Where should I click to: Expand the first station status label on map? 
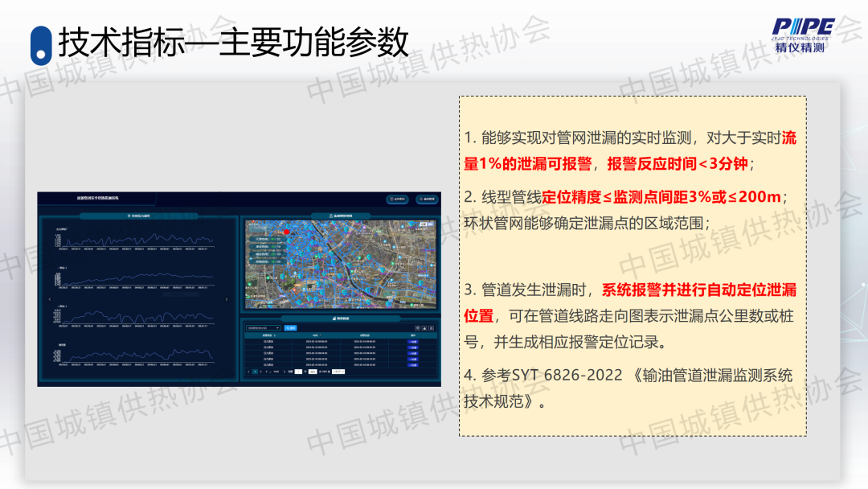point(268,239)
